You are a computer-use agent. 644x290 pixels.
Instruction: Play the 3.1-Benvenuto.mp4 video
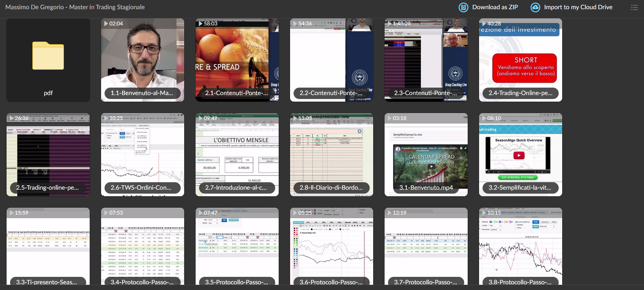pyautogui.click(x=426, y=155)
